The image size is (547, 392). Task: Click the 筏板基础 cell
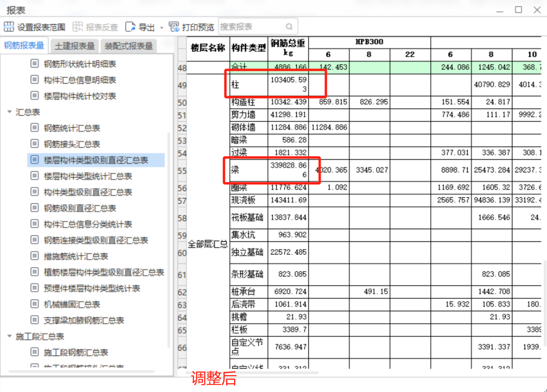(249, 218)
